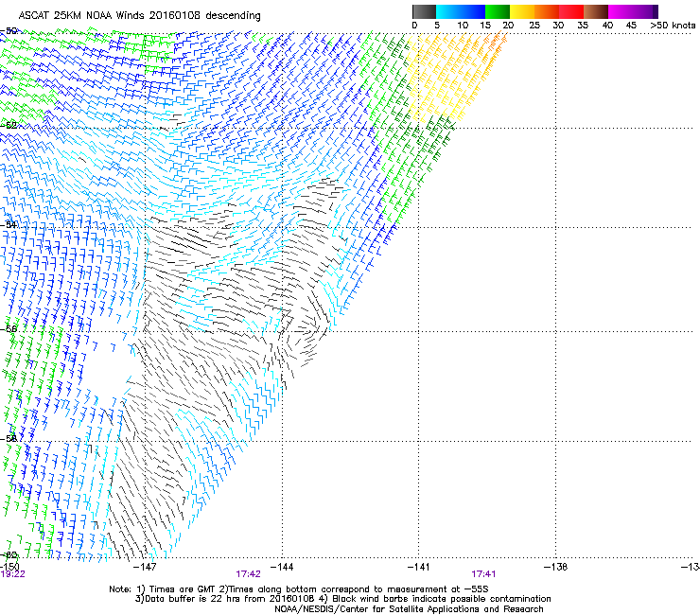Image resolution: width=700 pixels, height=615 pixels.
Task: Click the magenta 40-45 knots legend swatch
Action: (621, 11)
